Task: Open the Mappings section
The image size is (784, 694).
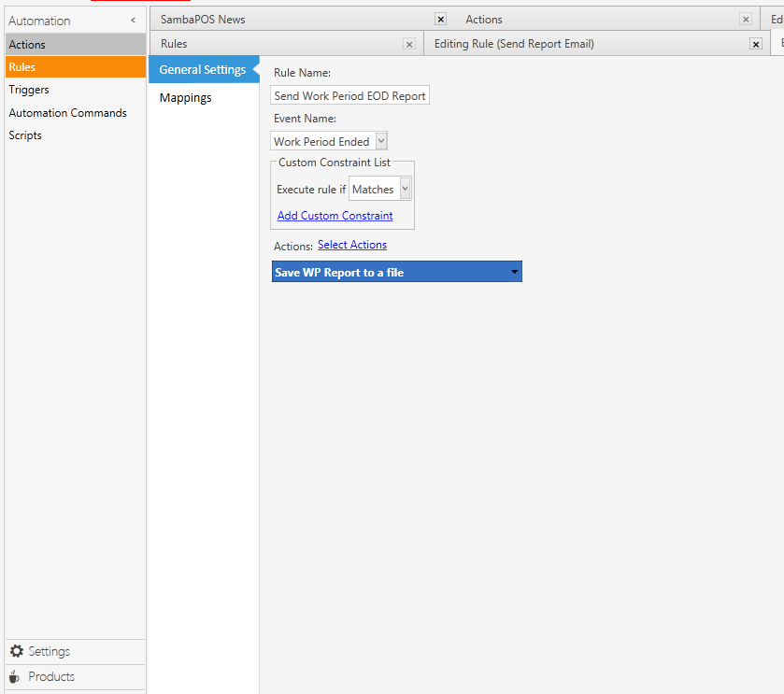Action: coord(185,98)
